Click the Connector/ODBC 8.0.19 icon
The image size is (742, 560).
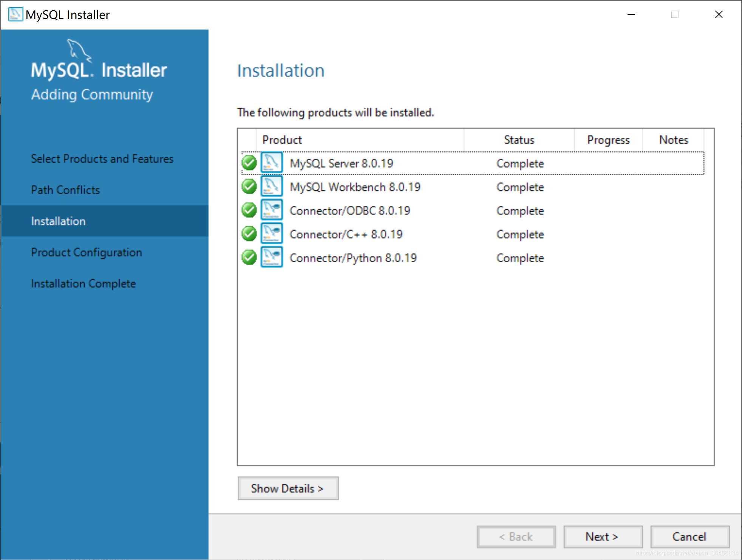[272, 210]
